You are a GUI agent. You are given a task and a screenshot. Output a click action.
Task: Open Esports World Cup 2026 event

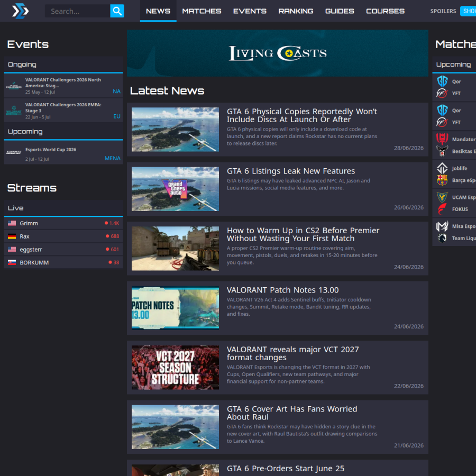point(63,153)
